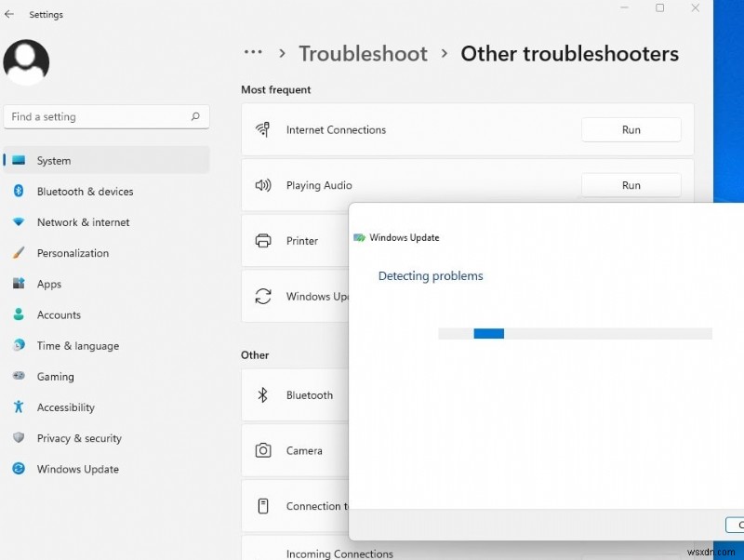Click the Accessibility icon in sidebar
Viewport: 744px width, 560px height.
point(20,407)
